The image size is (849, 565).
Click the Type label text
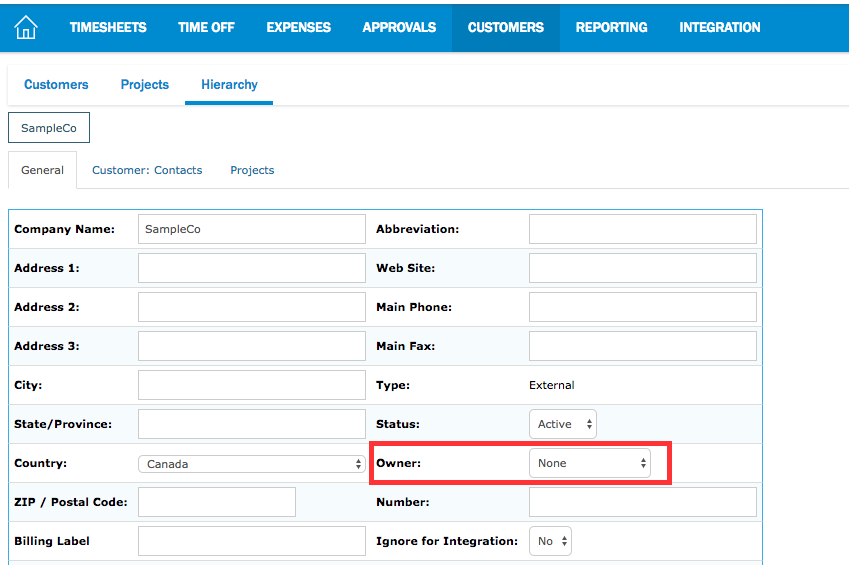[x=393, y=385]
